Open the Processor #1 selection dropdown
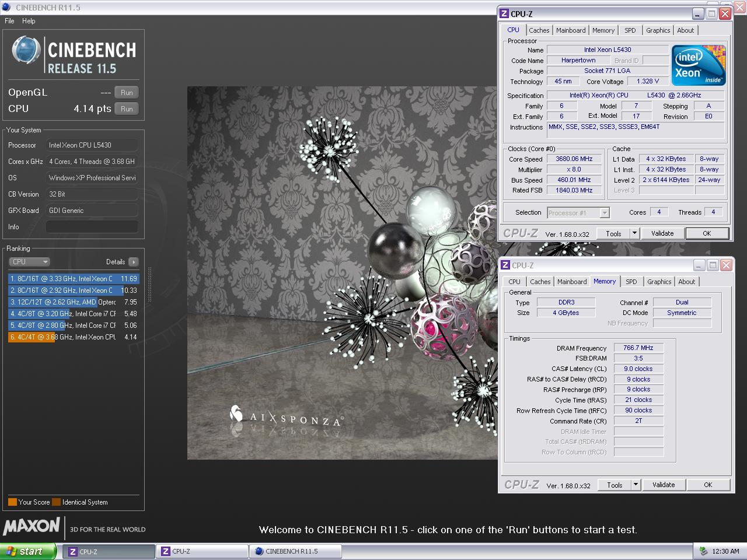Screen dimensions: 747x560 [578, 213]
